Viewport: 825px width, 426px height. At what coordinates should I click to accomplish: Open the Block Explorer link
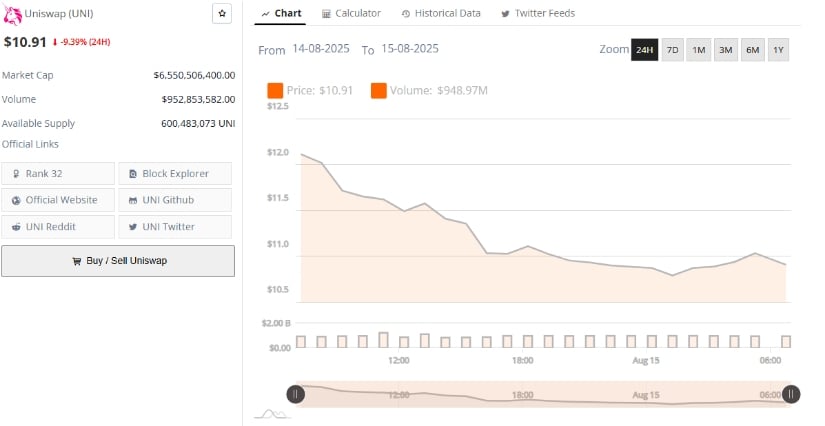point(175,174)
